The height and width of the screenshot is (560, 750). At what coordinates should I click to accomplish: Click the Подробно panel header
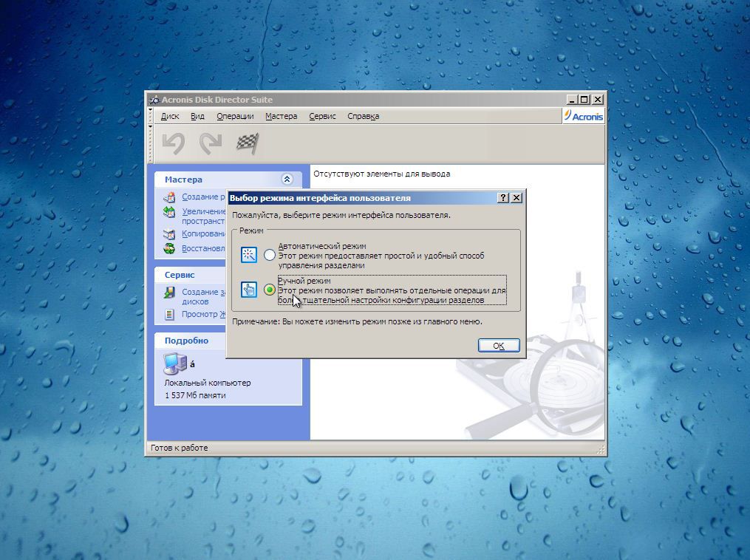(x=186, y=341)
